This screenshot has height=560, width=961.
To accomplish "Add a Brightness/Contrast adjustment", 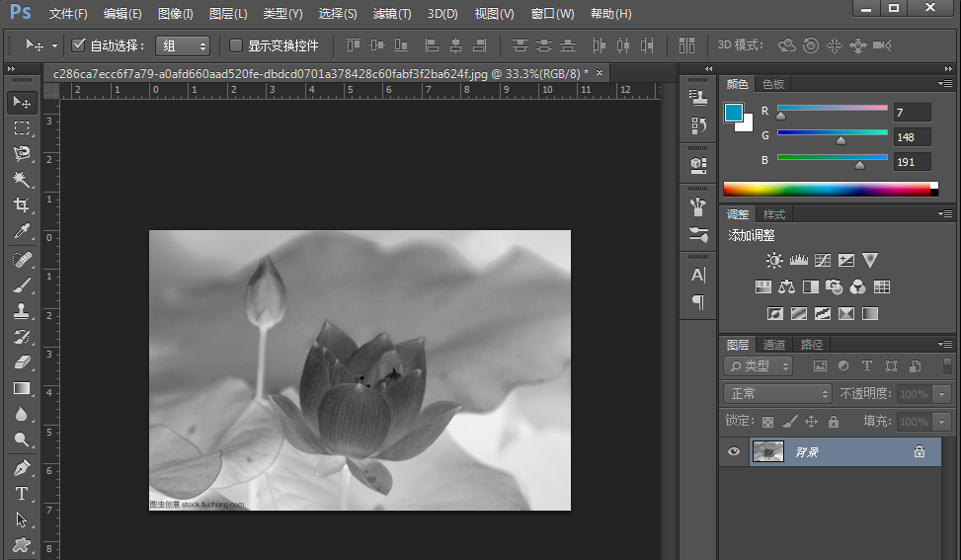I will (x=774, y=261).
